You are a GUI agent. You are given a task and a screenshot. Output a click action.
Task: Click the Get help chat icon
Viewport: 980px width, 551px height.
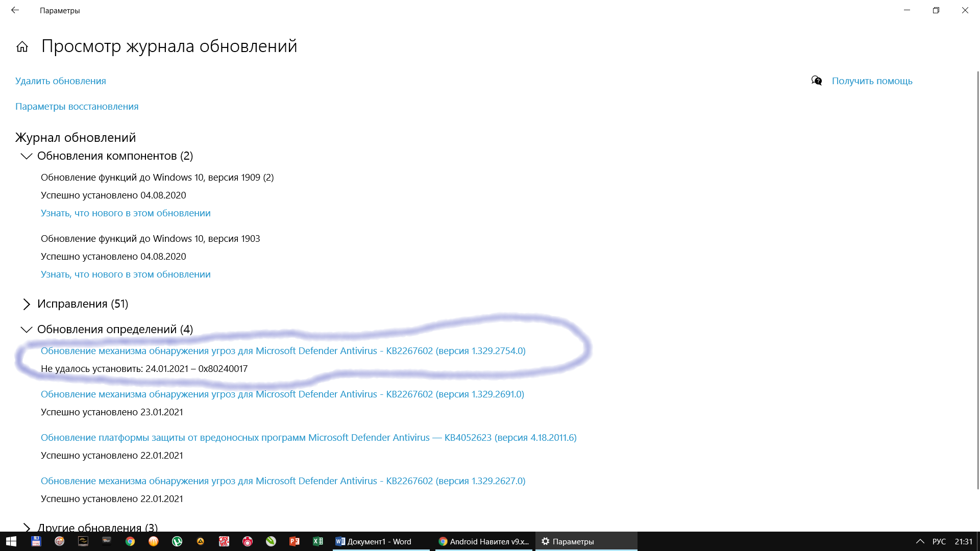pyautogui.click(x=817, y=81)
